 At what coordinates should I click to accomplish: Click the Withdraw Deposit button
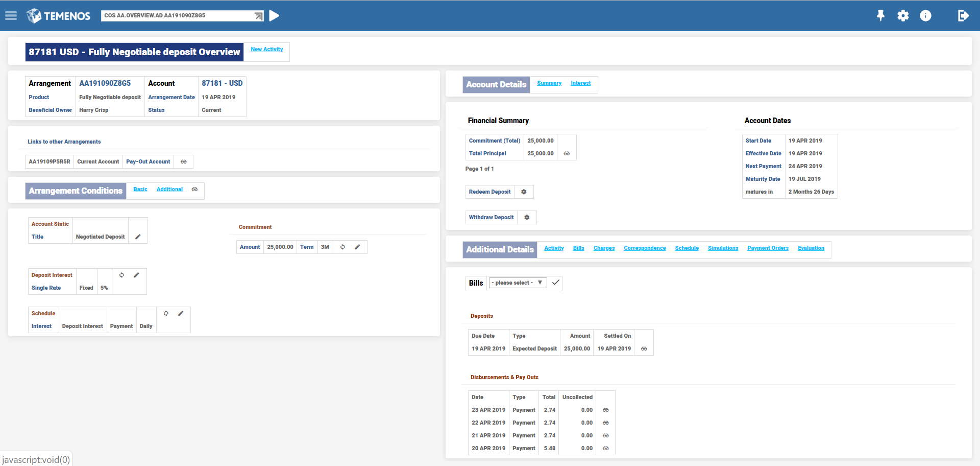[491, 218]
